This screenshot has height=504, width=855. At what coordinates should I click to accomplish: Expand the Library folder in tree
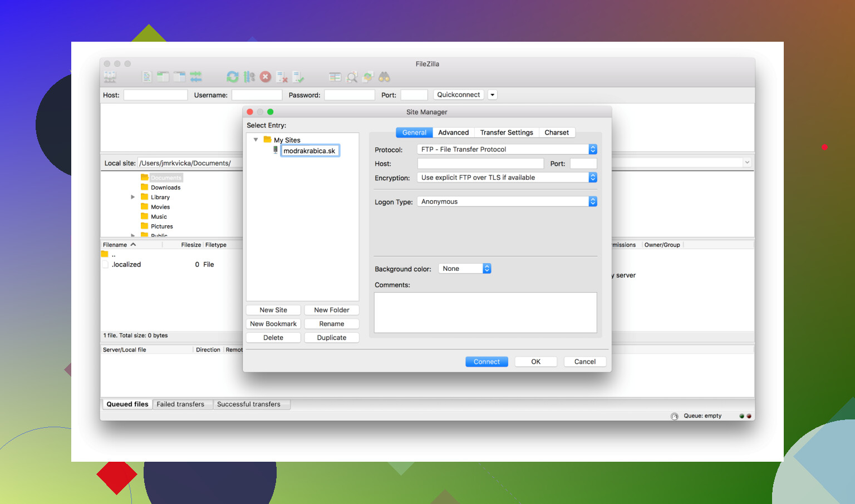coord(133,197)
